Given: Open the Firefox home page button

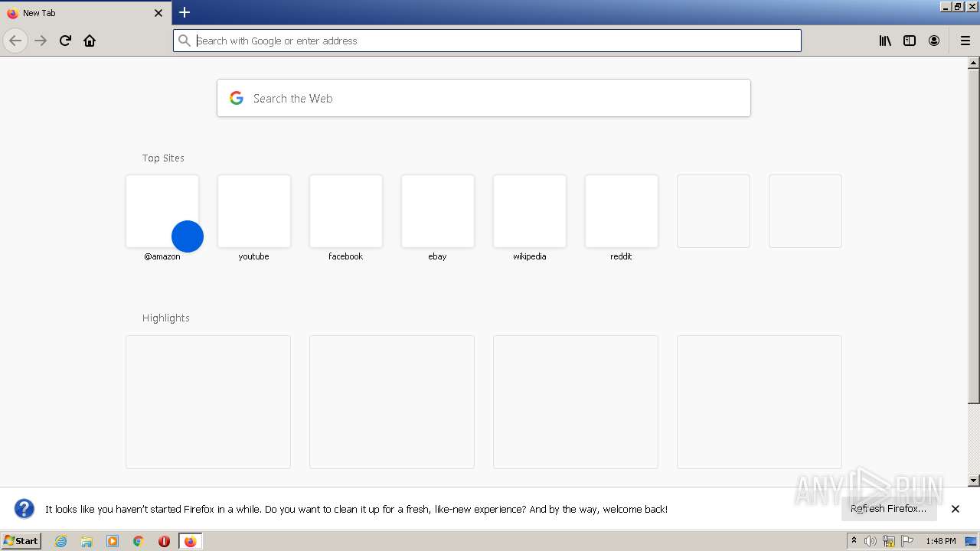Looking at the screenshot, I should tap(90, 41).
